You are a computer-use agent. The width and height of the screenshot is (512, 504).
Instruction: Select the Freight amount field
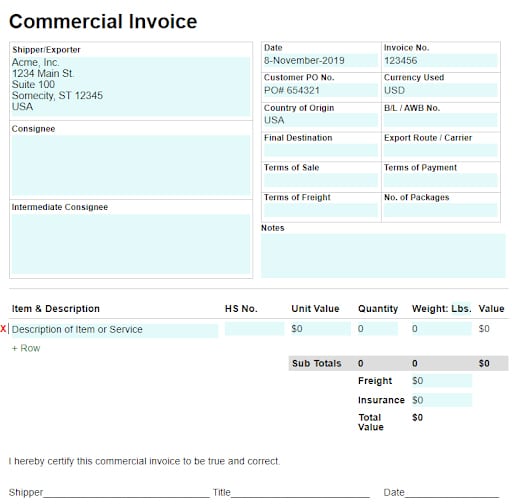pos(441,381)
